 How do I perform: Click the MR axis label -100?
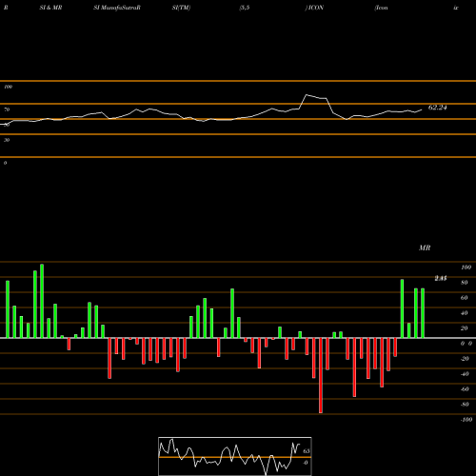tap(466, 420)
